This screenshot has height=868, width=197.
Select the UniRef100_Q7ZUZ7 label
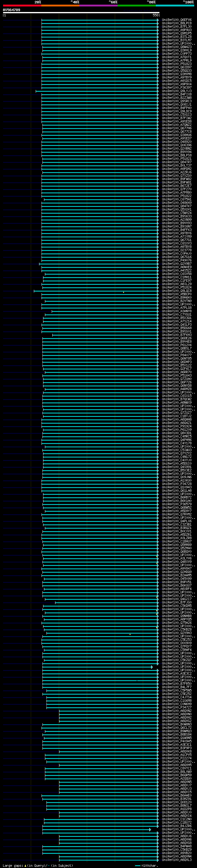coord(176,413)
